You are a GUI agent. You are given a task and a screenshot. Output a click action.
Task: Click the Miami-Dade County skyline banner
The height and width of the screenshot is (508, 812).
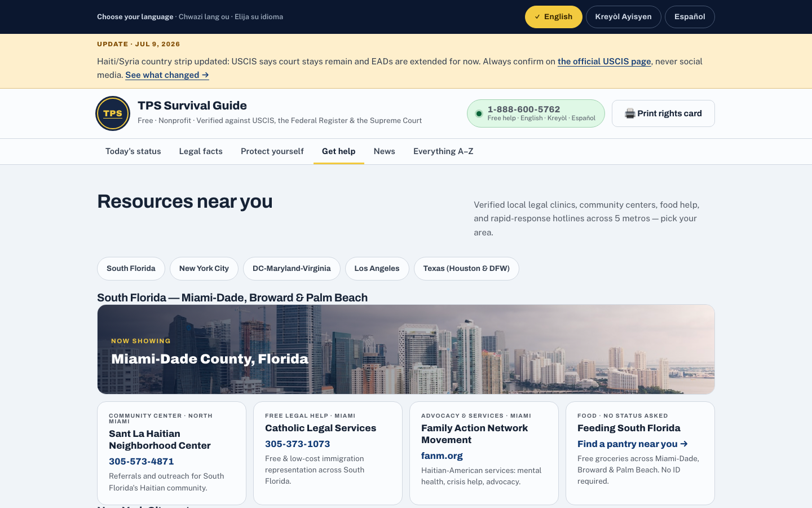[406, 349]
